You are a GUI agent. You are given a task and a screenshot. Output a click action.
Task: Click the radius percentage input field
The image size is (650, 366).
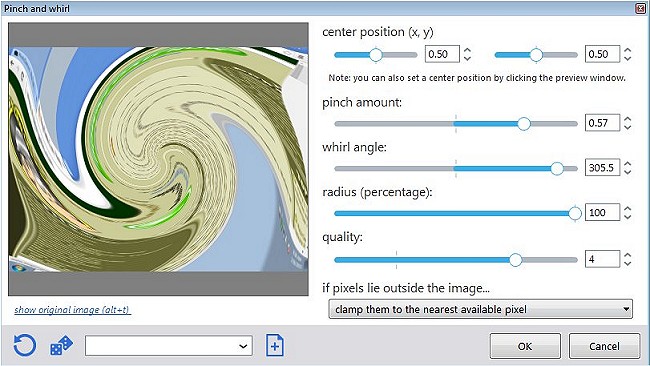(x=602, y=212)
